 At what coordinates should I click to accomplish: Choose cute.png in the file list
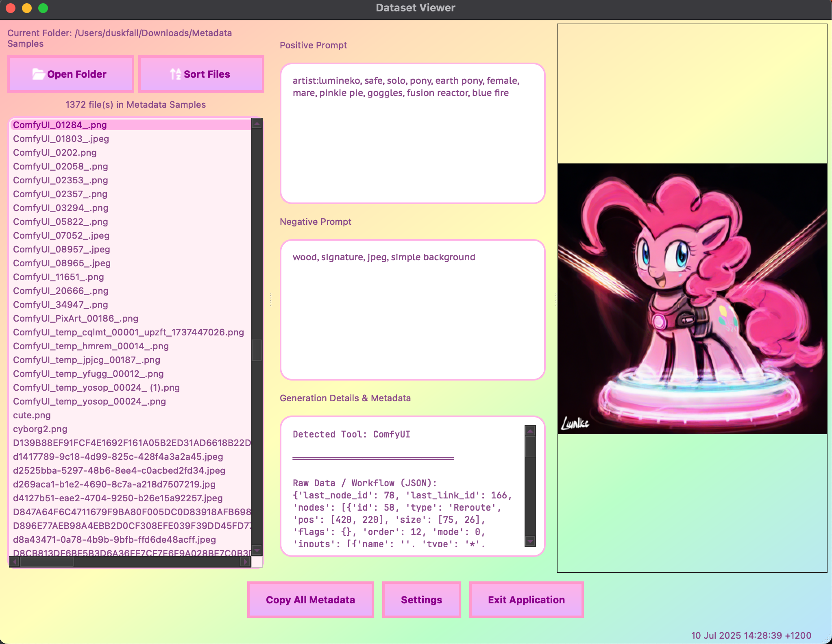tap(32, 415)
